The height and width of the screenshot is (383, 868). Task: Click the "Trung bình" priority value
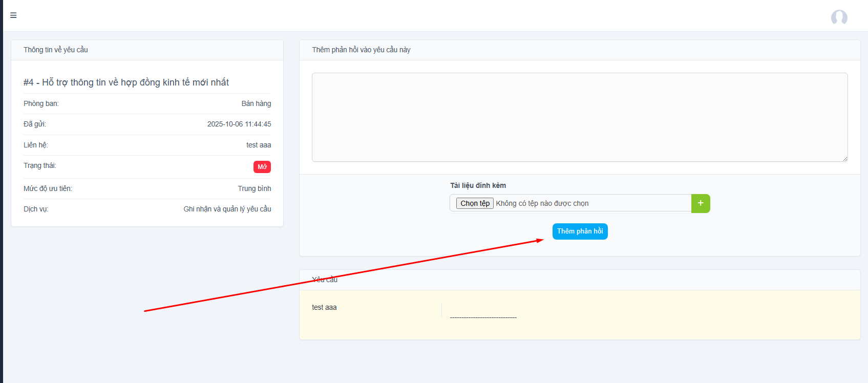255,188
